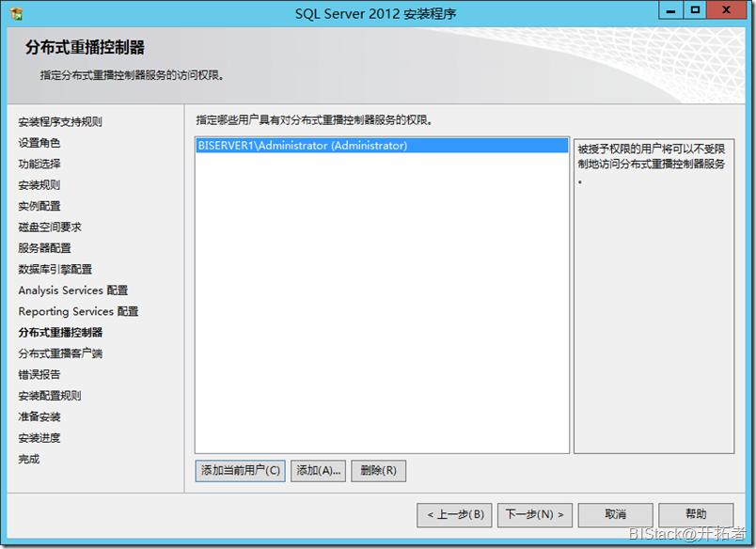This screenshot has width=756, height=549.
Task: Select BISERVER1\Administrator in the user list
Action: point(382,146)
